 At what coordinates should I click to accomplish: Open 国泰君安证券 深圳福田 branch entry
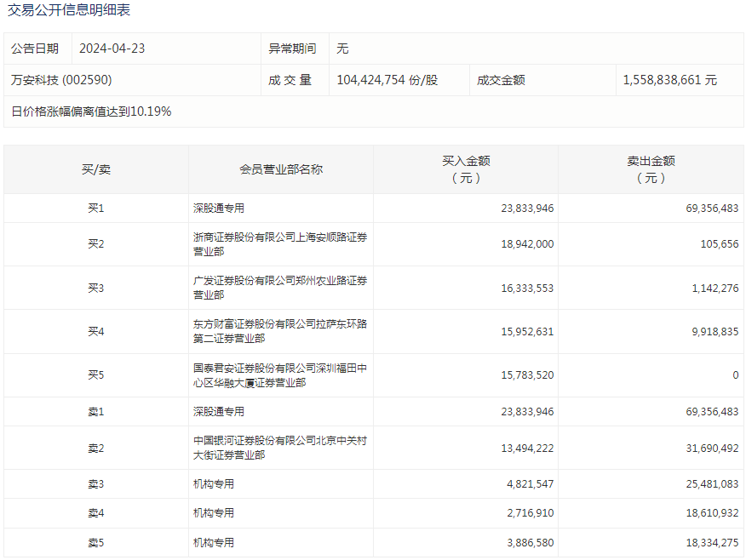coord(280,375)
